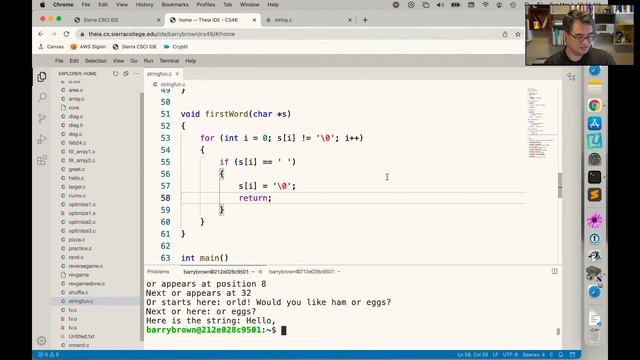Image resolution: width=640 pixels, height=360 pixels.
Task: Open Theia Go menu
Action: [134, 61]
